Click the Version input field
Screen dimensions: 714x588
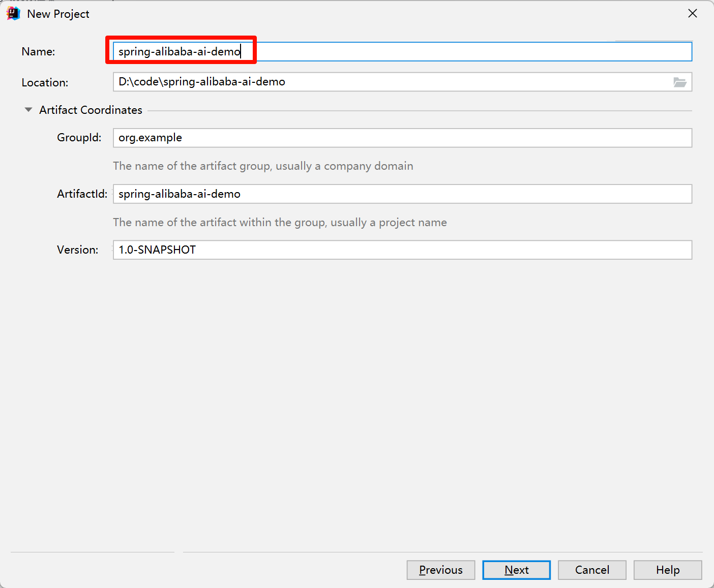[402, 250]
